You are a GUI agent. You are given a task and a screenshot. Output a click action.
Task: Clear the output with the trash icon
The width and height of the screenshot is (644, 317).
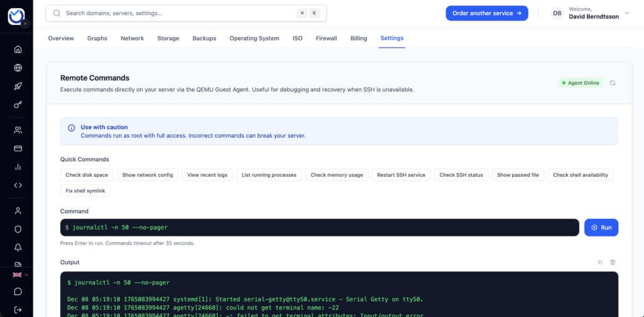coord(613,262)
